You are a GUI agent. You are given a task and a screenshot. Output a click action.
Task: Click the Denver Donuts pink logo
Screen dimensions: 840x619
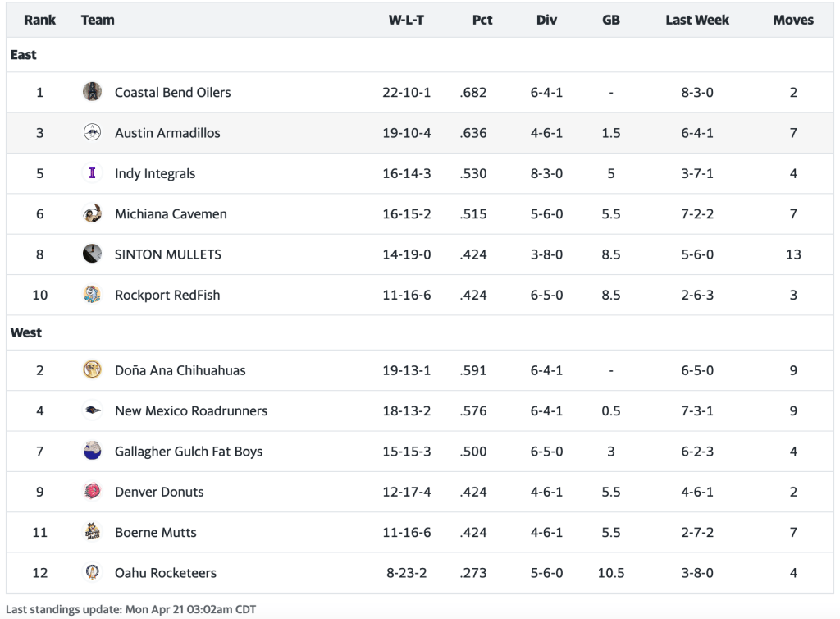pos(92,492)
